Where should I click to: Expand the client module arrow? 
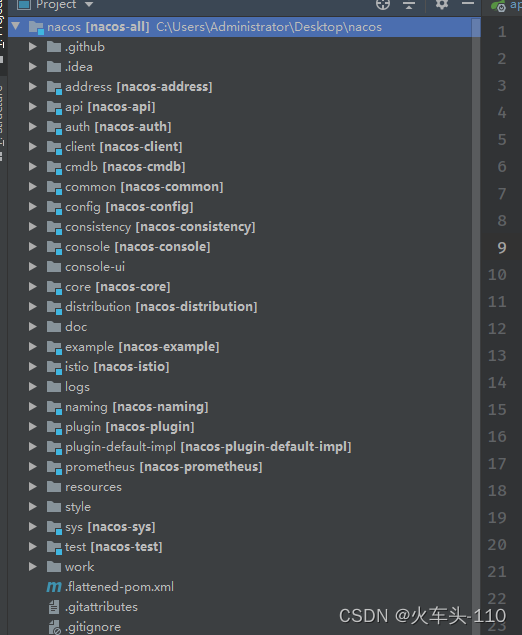click(x=33, y=147)
